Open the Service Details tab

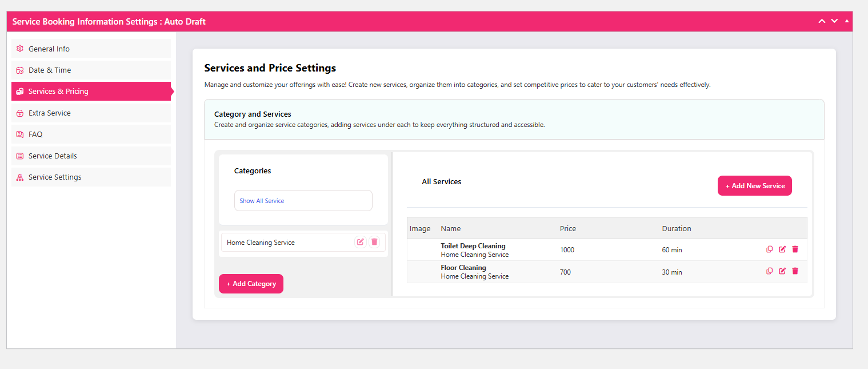point(53,156)
